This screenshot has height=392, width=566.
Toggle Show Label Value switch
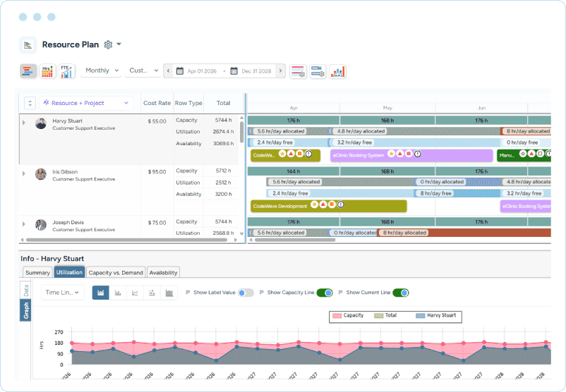(x=246, y=293)
